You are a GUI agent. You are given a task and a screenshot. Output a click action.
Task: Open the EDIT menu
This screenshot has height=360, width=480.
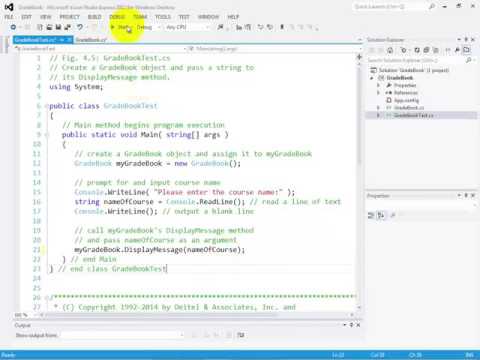27,17
